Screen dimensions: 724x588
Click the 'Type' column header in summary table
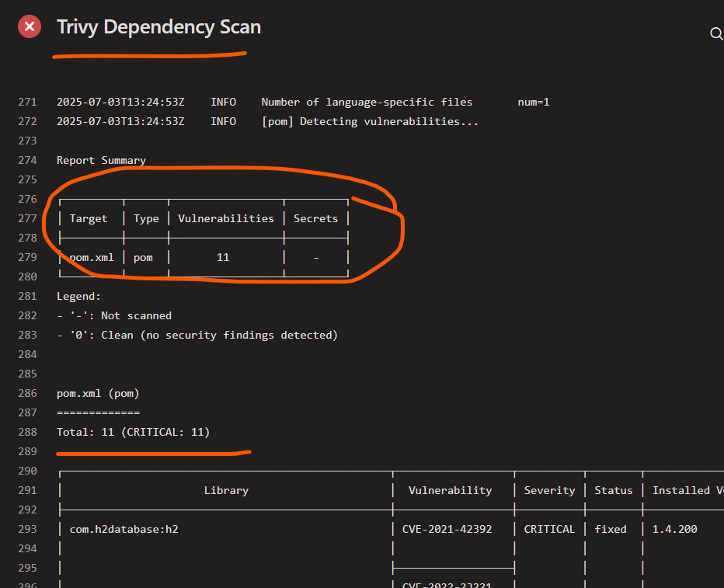(x=146, y=218)
